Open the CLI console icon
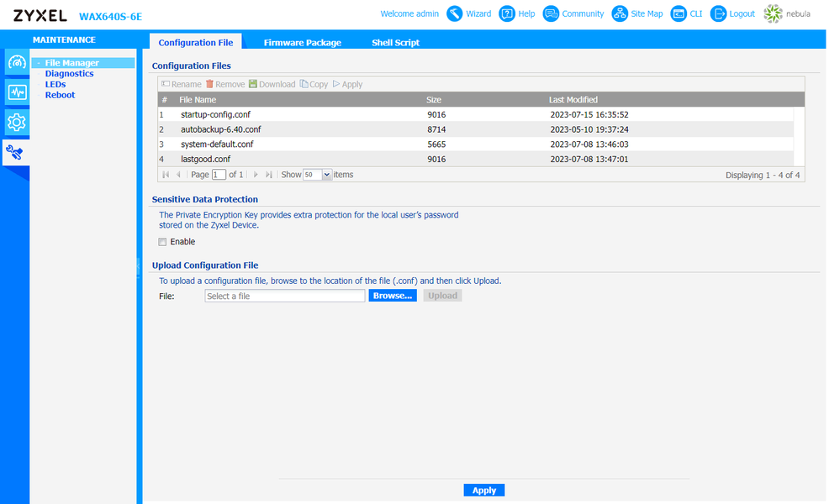 click(x=679, y=13)
